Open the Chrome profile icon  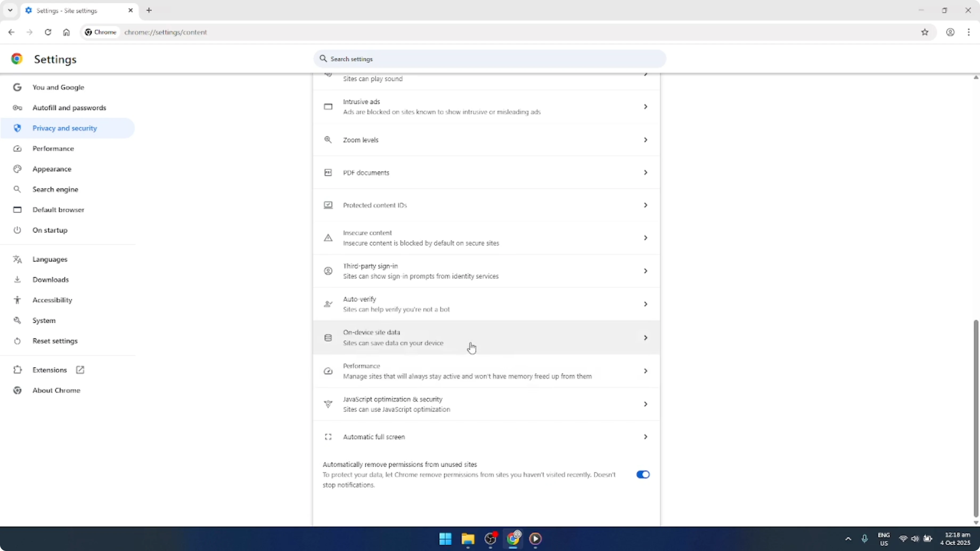(950, 32)
